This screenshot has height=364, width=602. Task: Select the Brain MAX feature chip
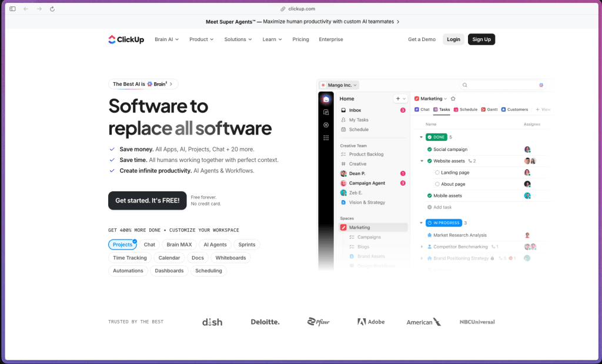pyautogui.click(x=179, y=245)
